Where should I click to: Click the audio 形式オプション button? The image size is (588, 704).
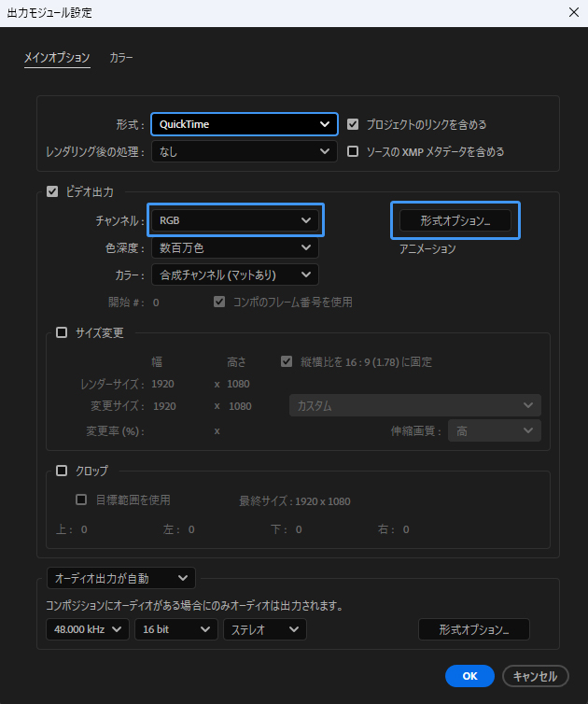(x=473, y=630)
